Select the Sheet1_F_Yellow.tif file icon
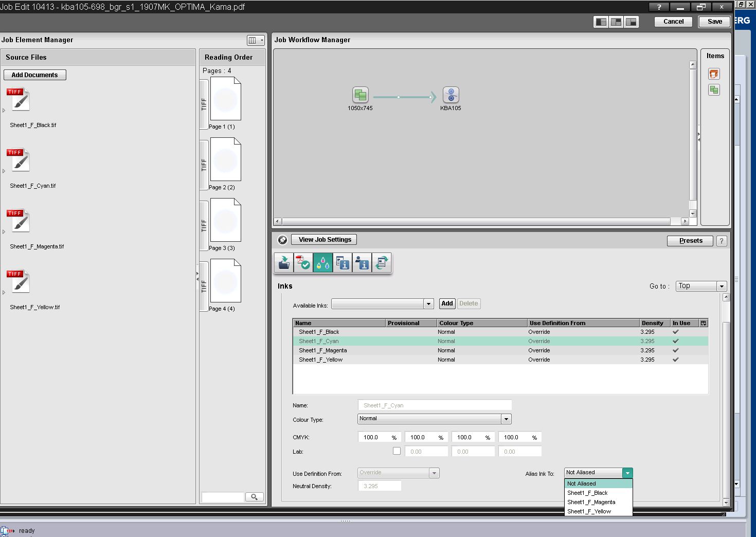Image resolution: width=756 pixels, height=537 pixels. 19,281
